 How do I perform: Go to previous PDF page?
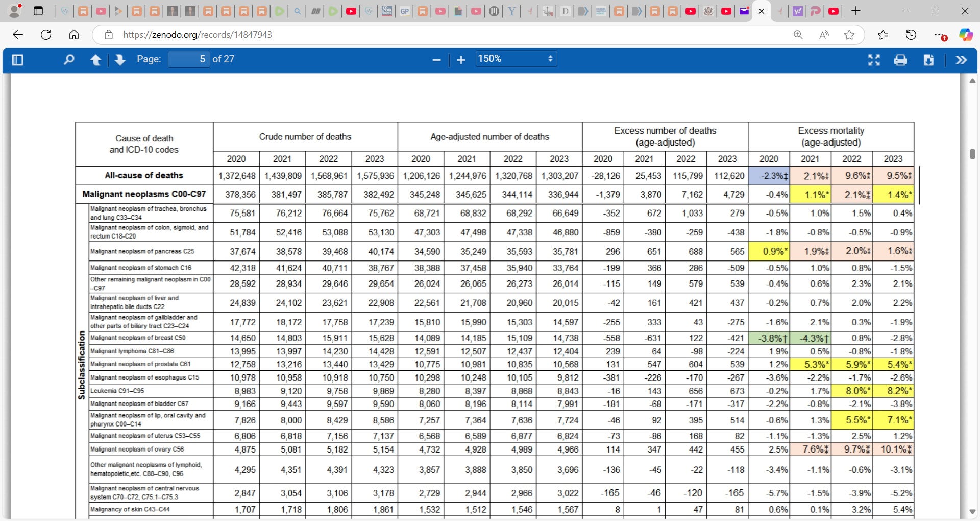[95, 60]
